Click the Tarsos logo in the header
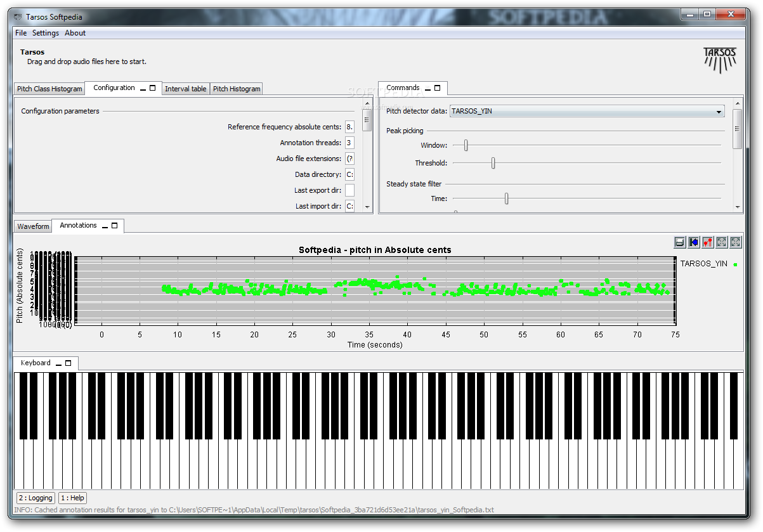The height and width of the screenshot is (532, 763). click(x=721, y=60)
